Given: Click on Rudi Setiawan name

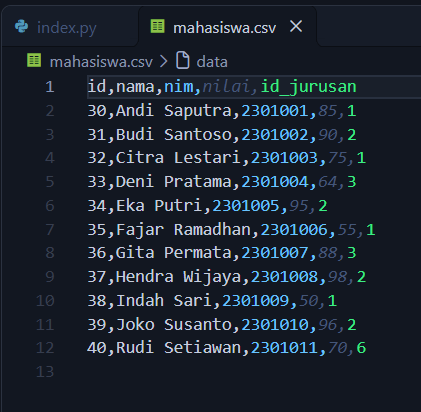Looking at the screenshot, I should [178, 348].
